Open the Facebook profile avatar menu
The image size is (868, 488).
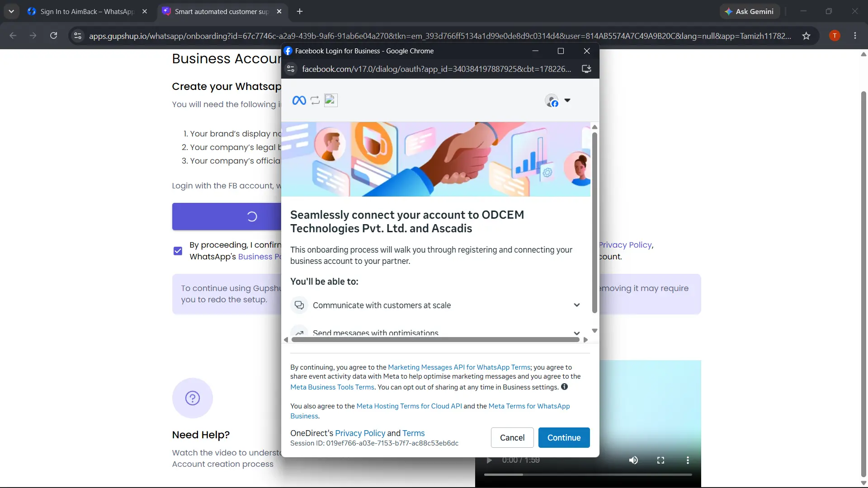(x=552, y=100)
